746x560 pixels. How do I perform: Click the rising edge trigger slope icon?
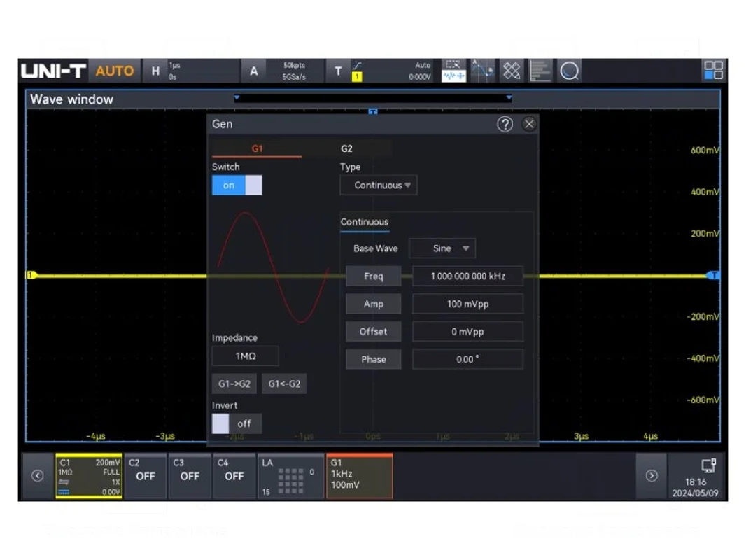357,65
